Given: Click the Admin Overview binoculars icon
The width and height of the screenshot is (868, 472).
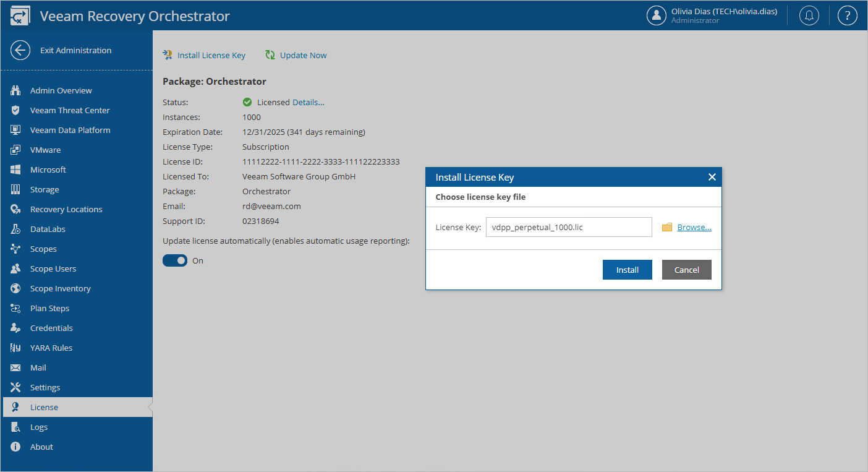Looking at the screenshot, I should pos(16,90).
